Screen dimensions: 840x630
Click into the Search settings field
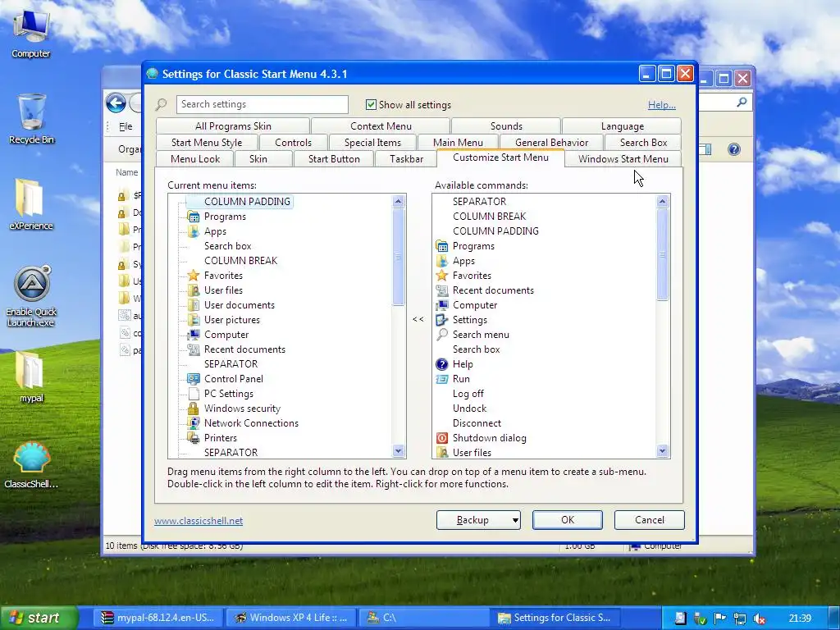pyautogui.click(x=262, y=104)
